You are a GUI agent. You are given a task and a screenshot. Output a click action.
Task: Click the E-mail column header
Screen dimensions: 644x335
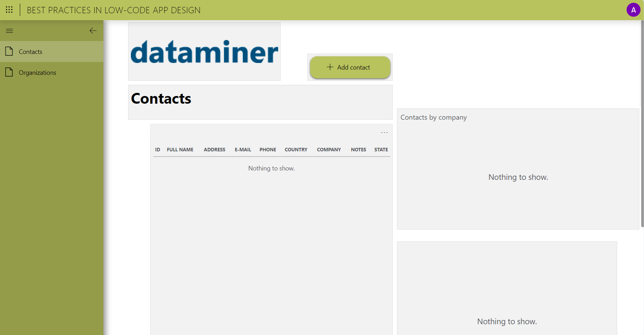[243, 150]
